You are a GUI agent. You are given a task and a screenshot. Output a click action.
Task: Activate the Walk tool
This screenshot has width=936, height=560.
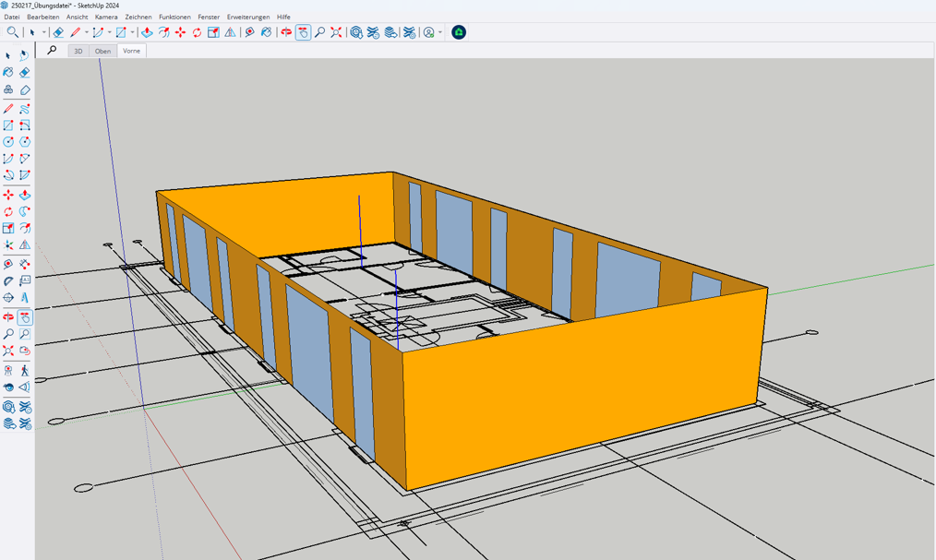pyautogui.click(x=25, y=370)
